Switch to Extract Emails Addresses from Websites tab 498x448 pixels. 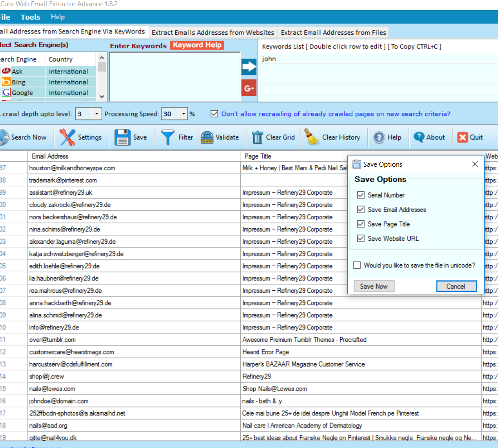point(213,32)
